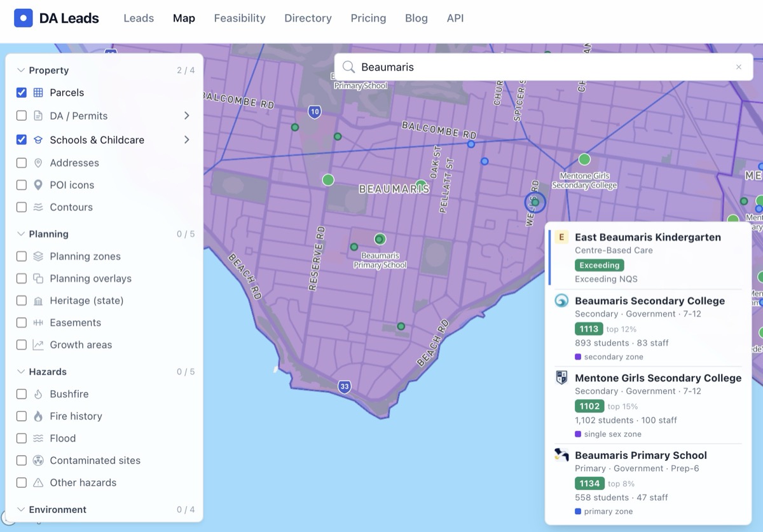Screen dimensions: 763x532
Task: Open Mentone Girls Secondary College result title
Action: click(x=658, y=378)
